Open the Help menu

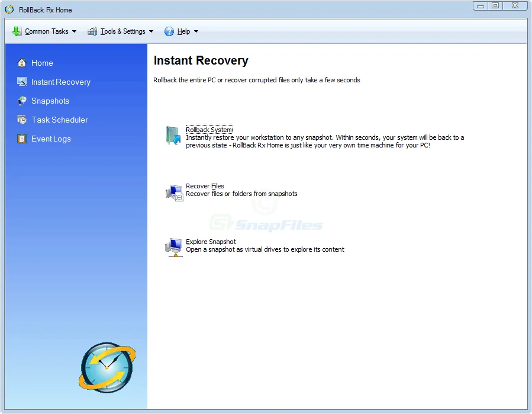pyautogui.click(x=182, y=31)
